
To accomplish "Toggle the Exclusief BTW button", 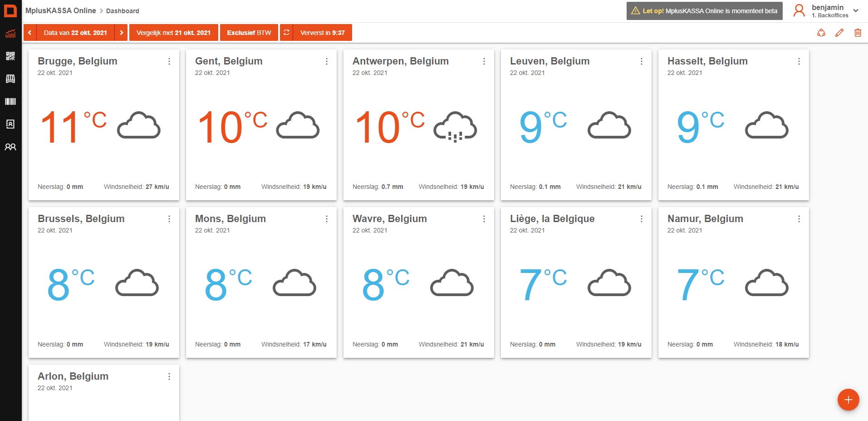I will (249, 33).
